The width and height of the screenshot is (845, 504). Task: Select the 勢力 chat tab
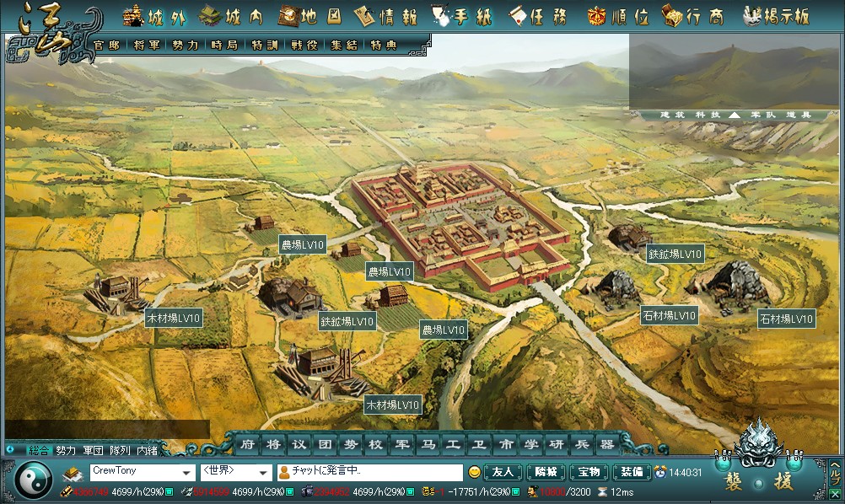click(x=66, y=450)
